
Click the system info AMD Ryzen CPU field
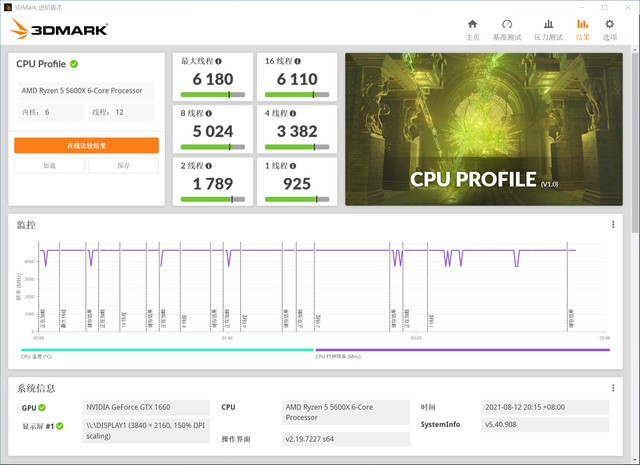(346, 412)
